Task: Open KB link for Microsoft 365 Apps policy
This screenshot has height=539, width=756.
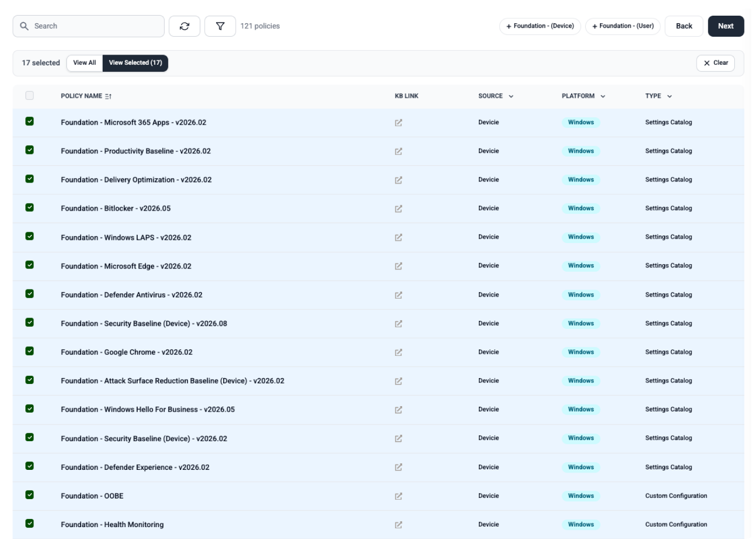Action: [398, 123]
